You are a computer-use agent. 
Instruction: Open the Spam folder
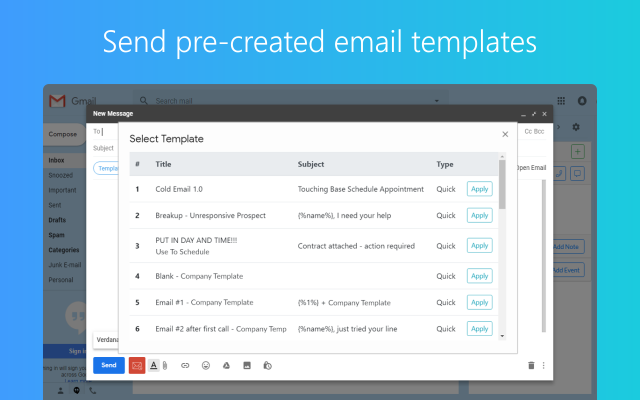[56, 235]
